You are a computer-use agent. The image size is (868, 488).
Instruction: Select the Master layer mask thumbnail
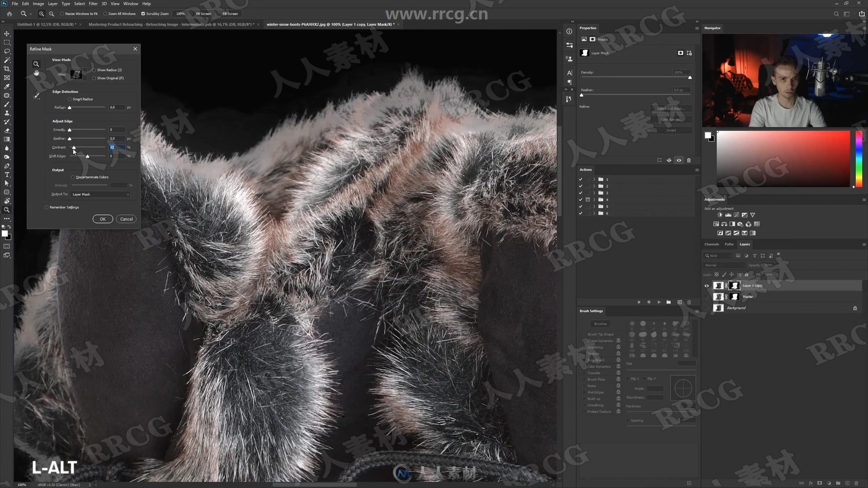point(734,297)
